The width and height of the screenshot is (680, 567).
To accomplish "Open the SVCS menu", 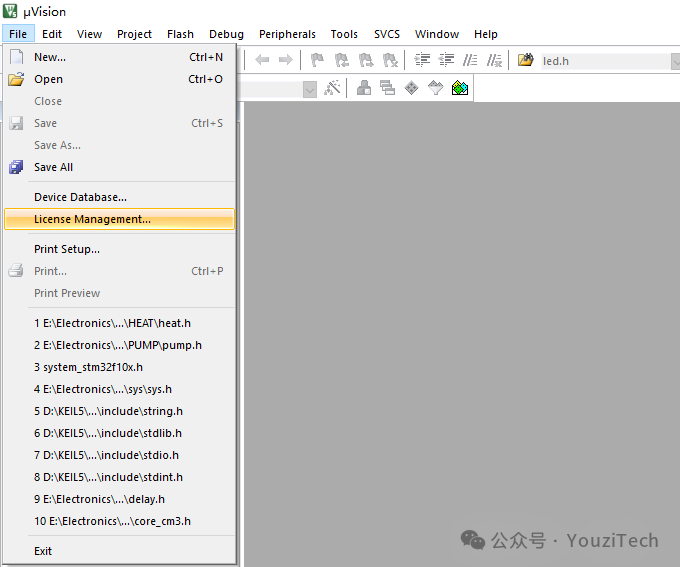I will [387, 34].
